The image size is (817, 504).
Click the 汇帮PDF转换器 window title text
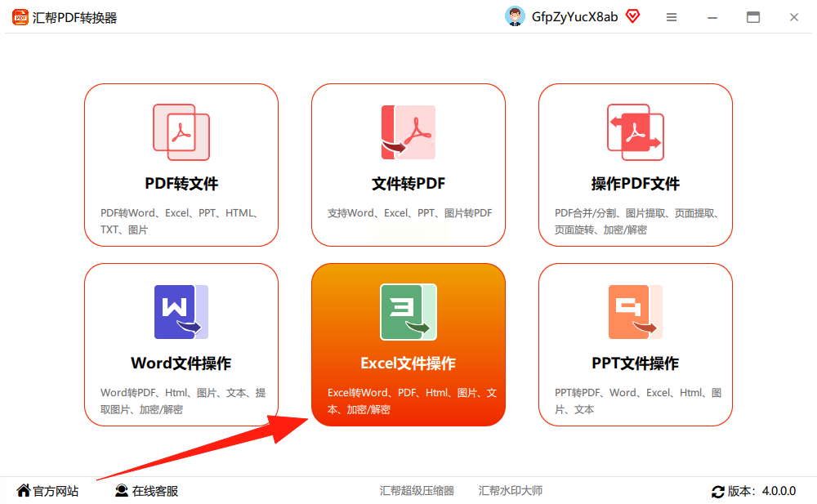[x=74, y=18]
